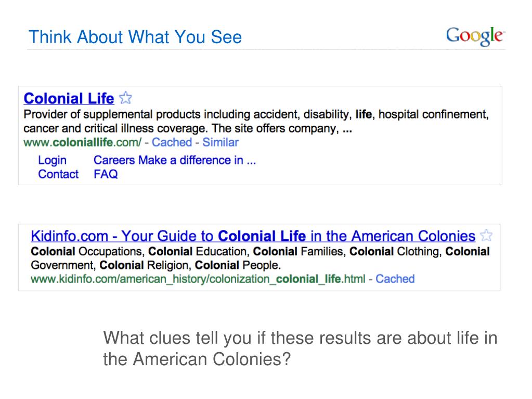Star the Kidinfo.com search result

click(x=486, y=235)
